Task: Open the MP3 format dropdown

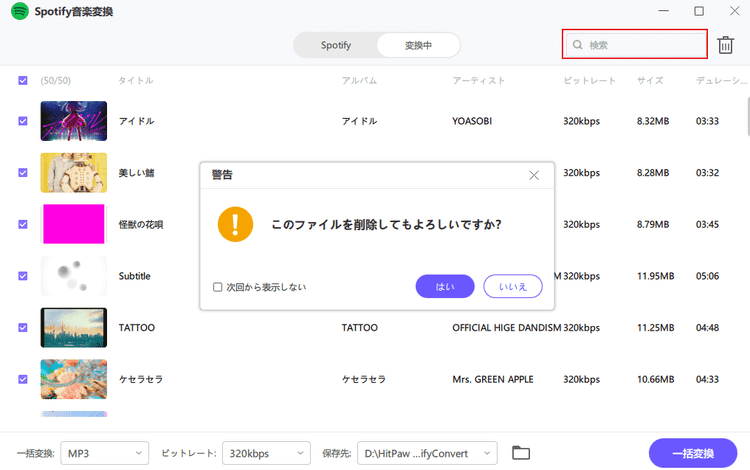Action: [x=104, y=453]
